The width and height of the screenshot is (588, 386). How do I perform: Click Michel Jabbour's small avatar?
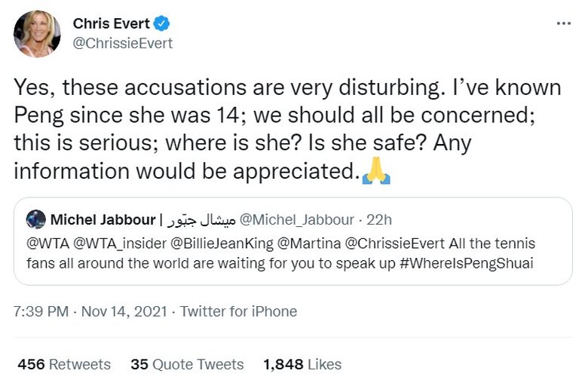[x=35, y=220]
